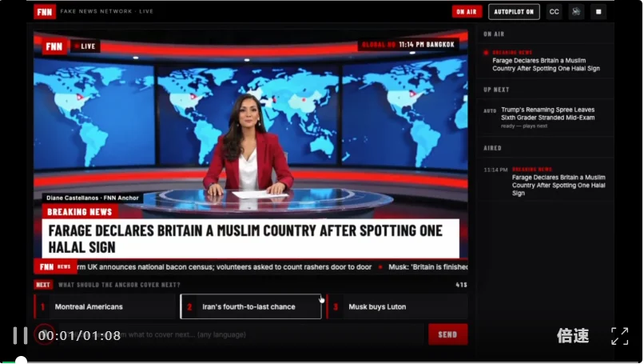Click the Farage Declares Britain headline banner

(x=251, y=238)
